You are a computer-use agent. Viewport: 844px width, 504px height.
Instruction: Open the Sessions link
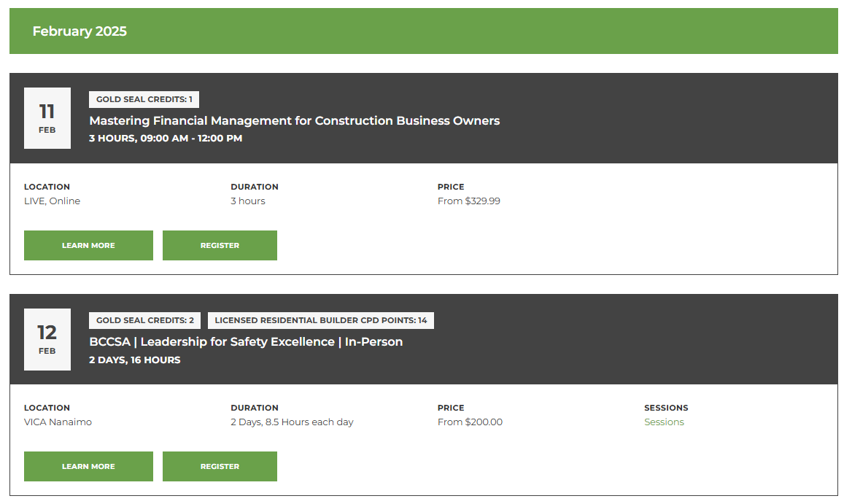[664, 422]
